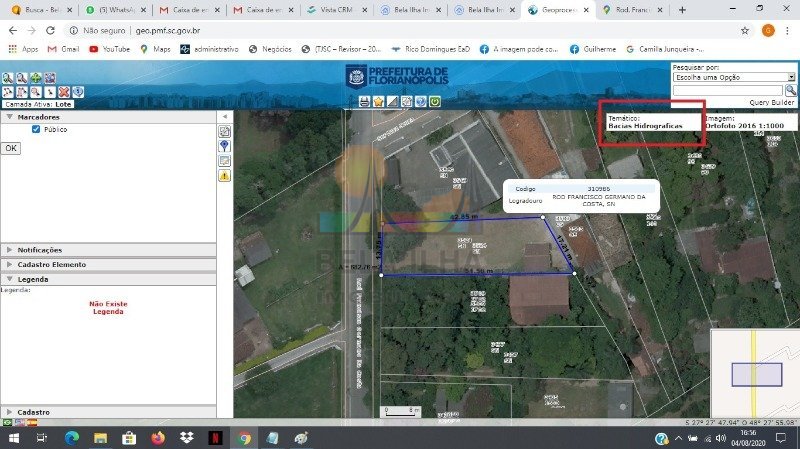Open the Maps bookmark
Image resolution: width=800 pixels, height=449 pixels.
tap(156, 49)
